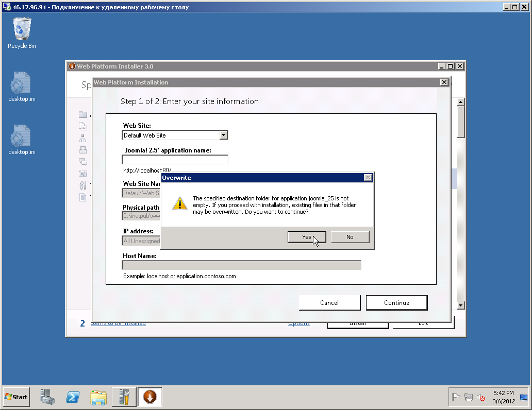Click Continue in the installation wizard
Screen dimensions: 532x410
396,302
